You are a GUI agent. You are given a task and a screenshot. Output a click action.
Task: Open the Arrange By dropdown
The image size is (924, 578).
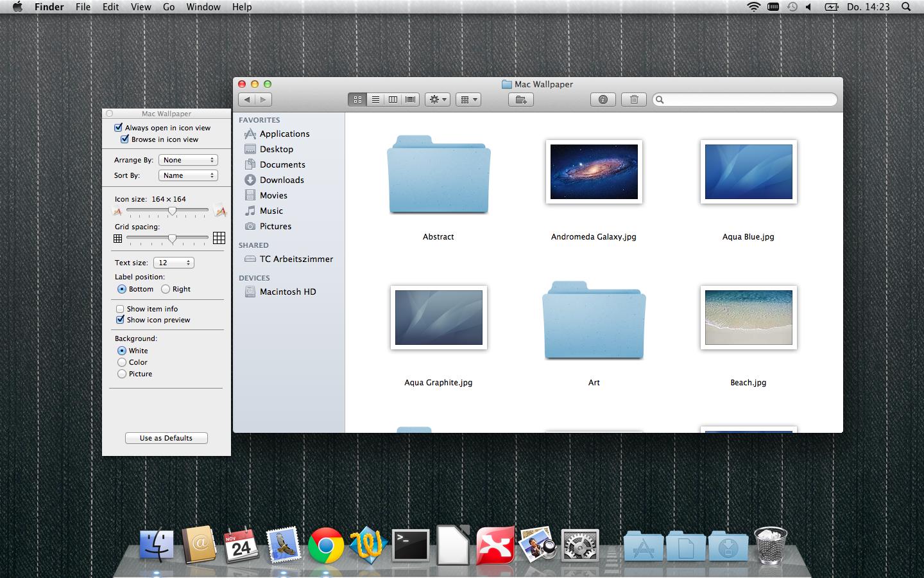(x=188, y=160)
